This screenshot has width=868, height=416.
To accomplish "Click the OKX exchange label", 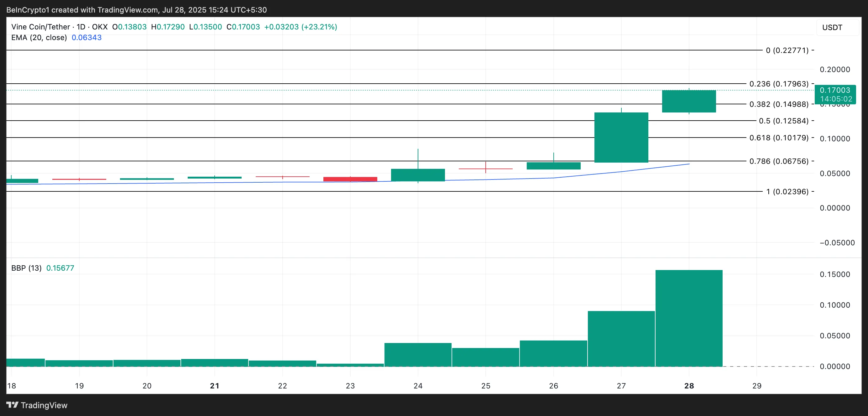I will click(100, 27).
